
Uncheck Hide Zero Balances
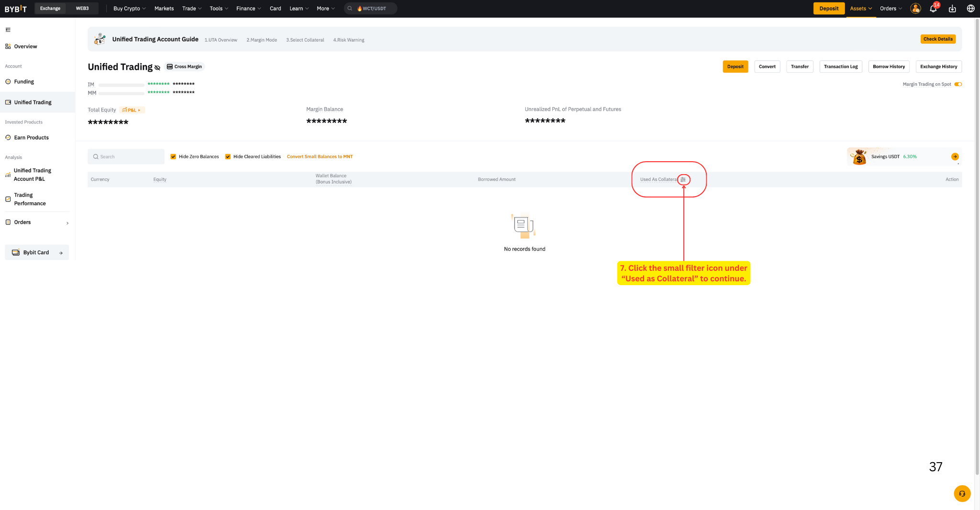pos(173,156)
